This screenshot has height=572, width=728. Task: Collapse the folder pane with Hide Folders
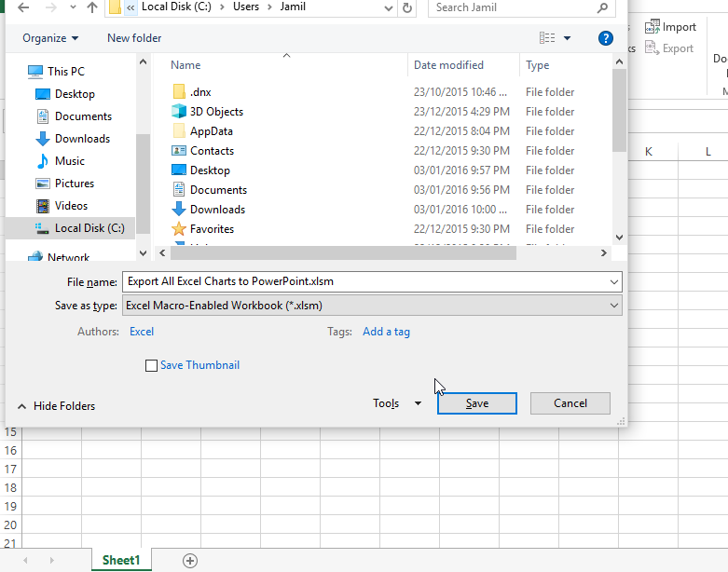click(x=56, y=406)
